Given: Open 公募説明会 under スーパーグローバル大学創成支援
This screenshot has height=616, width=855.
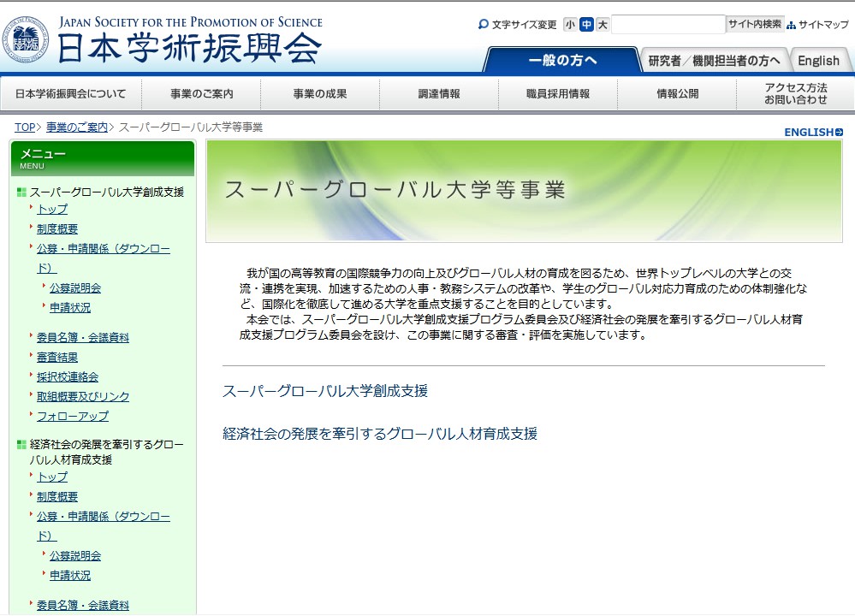Looking at the screenshot, I should point(75,287).
